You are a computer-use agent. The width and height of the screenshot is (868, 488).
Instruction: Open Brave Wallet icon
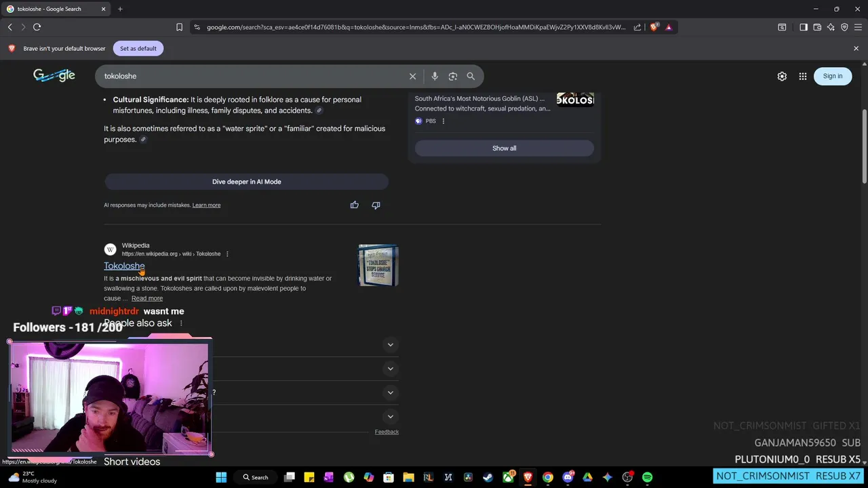pos(817,27)
